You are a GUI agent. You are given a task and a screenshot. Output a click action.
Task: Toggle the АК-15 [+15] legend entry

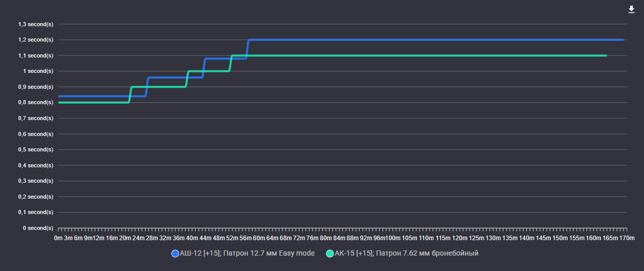click(x=402, y=254)
